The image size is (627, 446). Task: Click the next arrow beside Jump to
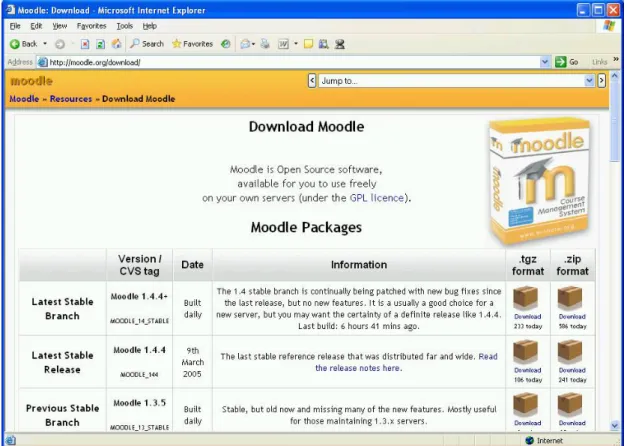tap(601, 81)
